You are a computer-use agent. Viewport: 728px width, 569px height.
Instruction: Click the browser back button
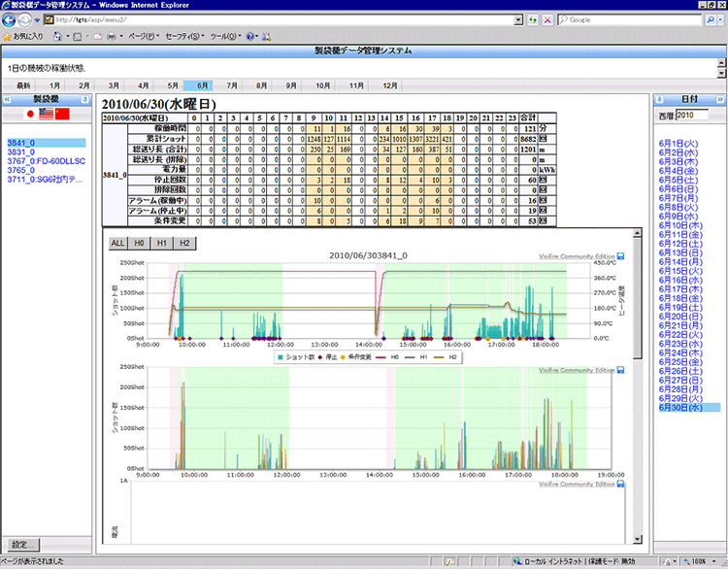pyautogui.click(x=11, y=19)
